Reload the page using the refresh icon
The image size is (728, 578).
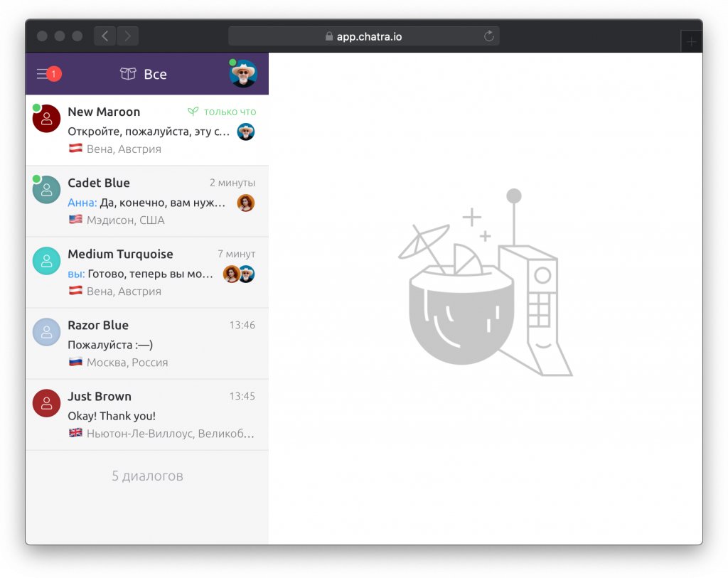(x=488, y=36)
